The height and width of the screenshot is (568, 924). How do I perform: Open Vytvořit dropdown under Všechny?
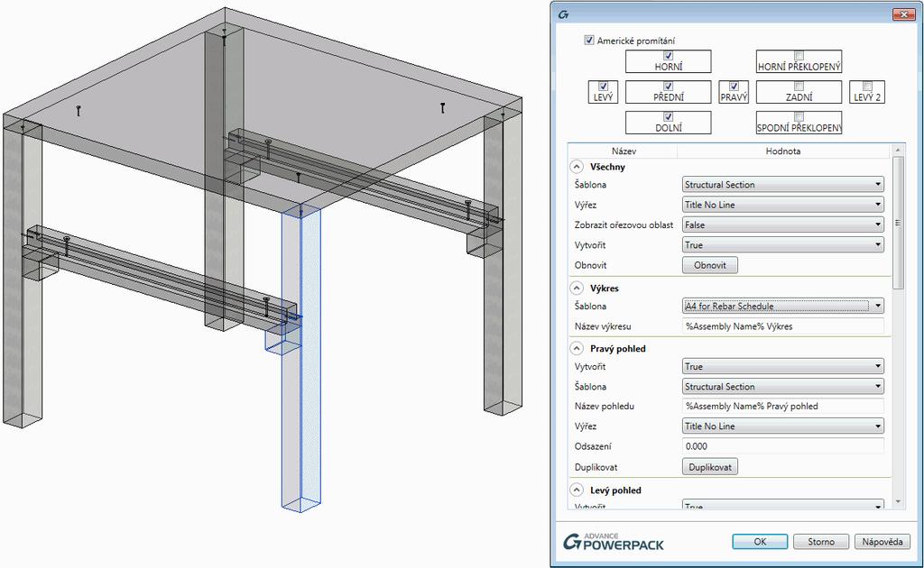click(x=783, y=245)
